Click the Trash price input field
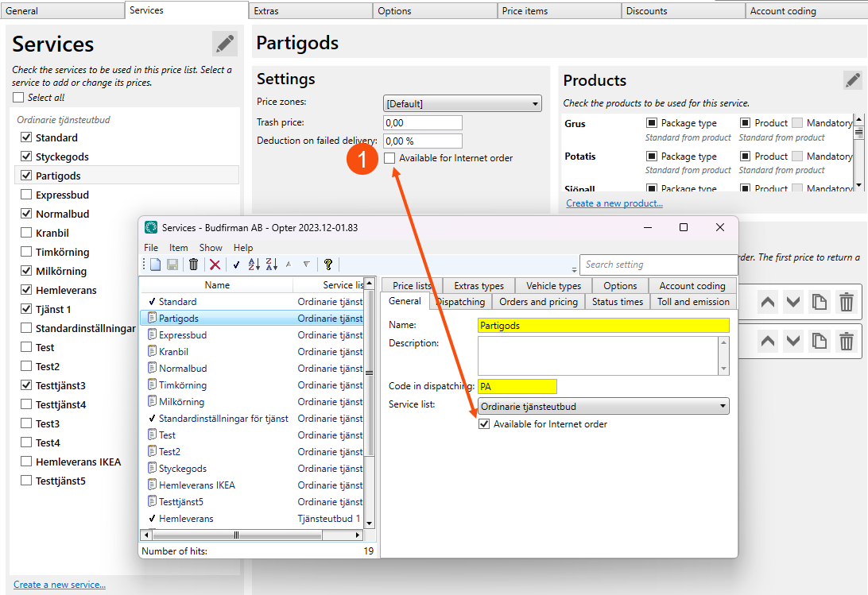 [x=422, y=123]
